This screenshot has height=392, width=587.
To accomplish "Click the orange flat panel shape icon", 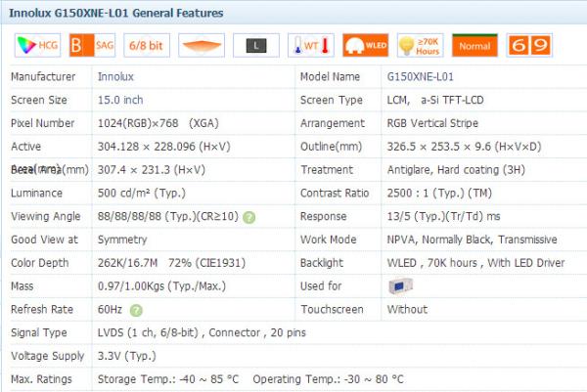I will [202, 45].
